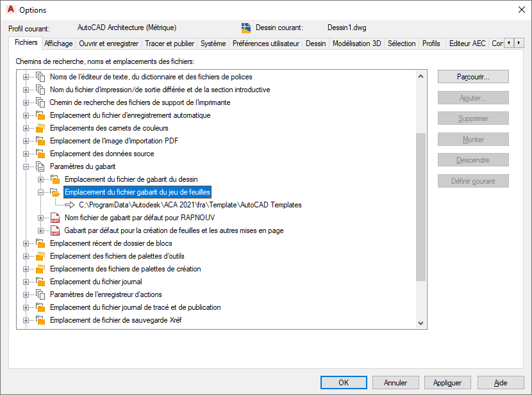Expand 'Emplacements des carnets de couleurs' node
Screen dimensions: 532x395
(x=26, y=129)
